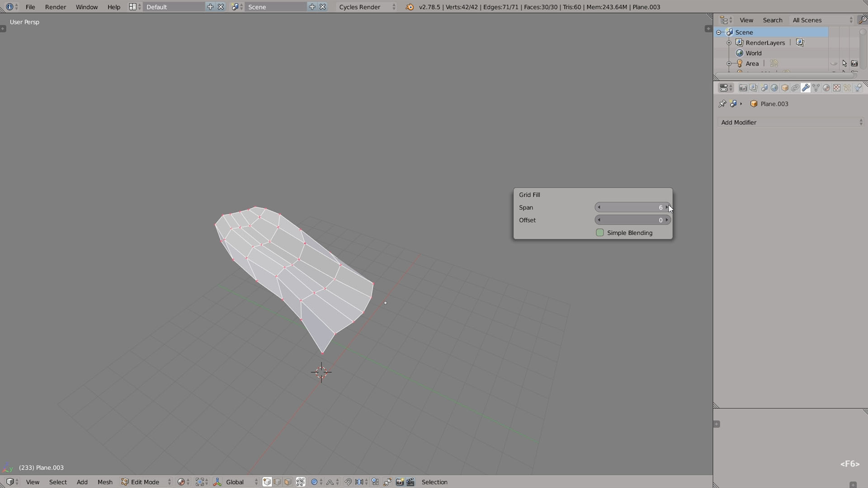
Task: Open the Constraints chain-link tab
Action: click(795, 88)
